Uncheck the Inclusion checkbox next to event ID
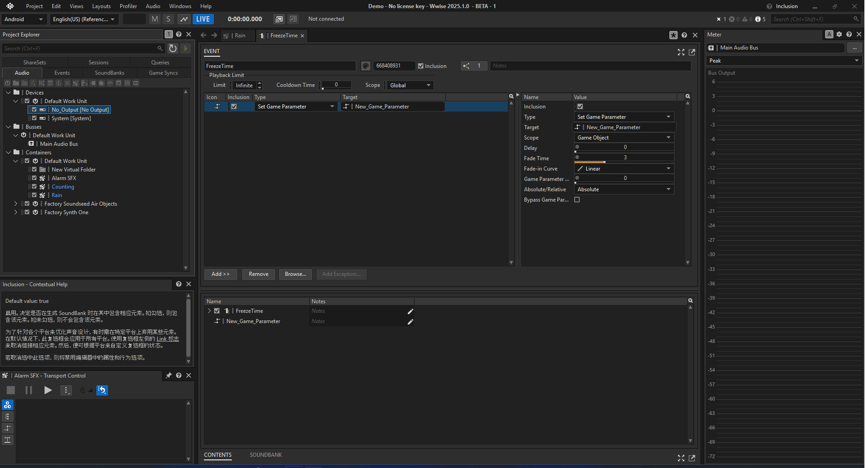The width and height of the screenshot is (868, 468). tap(420, 66)
